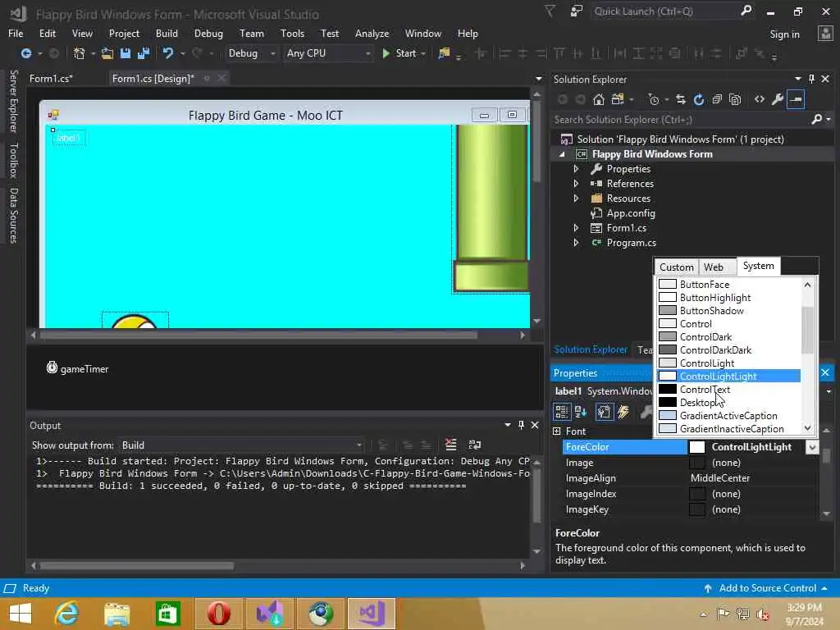Open Opera browser from taskbar
The image size is (840, 630).
tap(218, 614)
